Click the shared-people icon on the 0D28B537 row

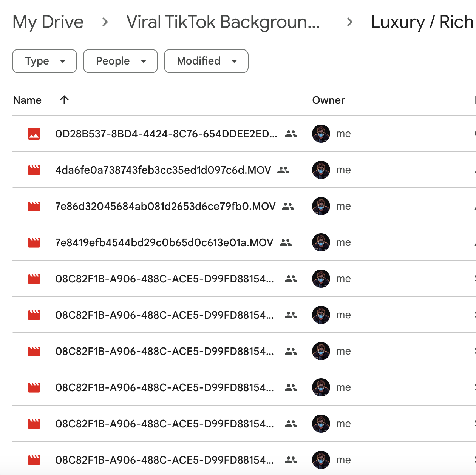291,134
